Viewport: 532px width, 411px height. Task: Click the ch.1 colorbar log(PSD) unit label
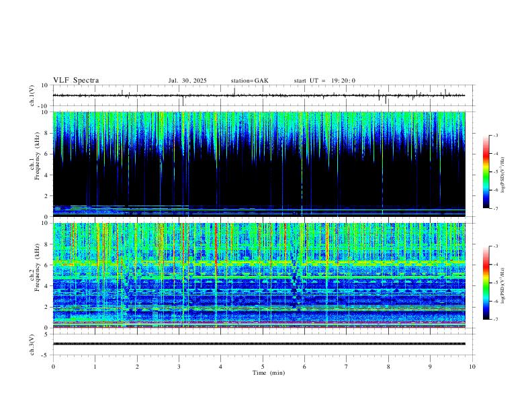point(503,174)
